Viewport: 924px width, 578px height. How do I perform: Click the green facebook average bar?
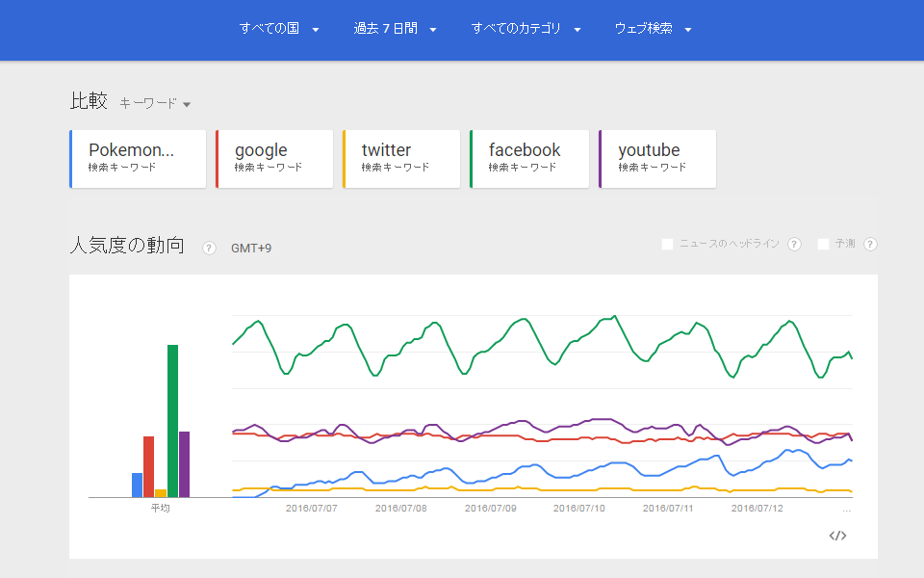point(173,421)
